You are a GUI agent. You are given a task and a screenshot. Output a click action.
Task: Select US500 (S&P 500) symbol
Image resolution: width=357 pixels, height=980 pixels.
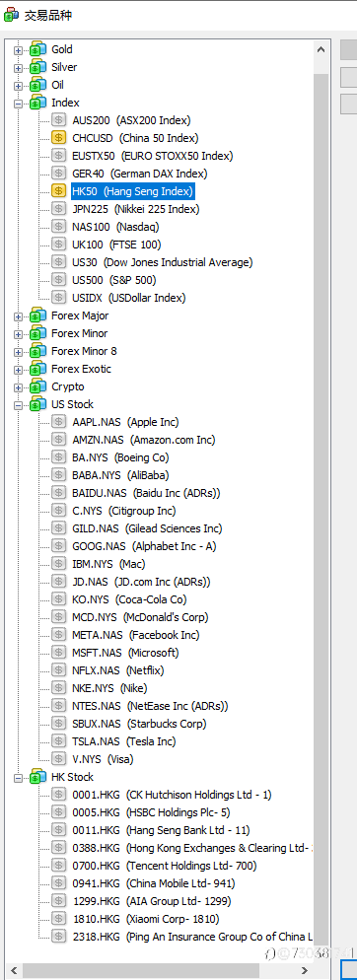click(x=114, y=280)
